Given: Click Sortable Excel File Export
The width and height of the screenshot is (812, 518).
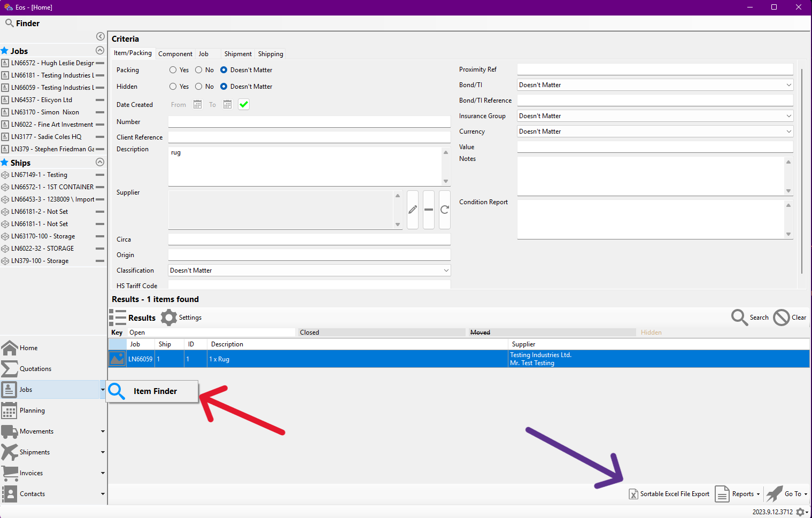Looking at the screenshot, I should 669,494.
